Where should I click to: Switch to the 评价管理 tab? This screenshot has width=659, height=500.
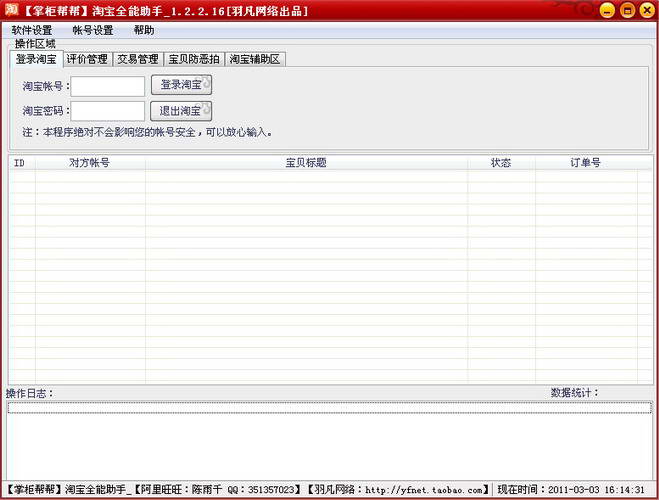tap(87, 59)
